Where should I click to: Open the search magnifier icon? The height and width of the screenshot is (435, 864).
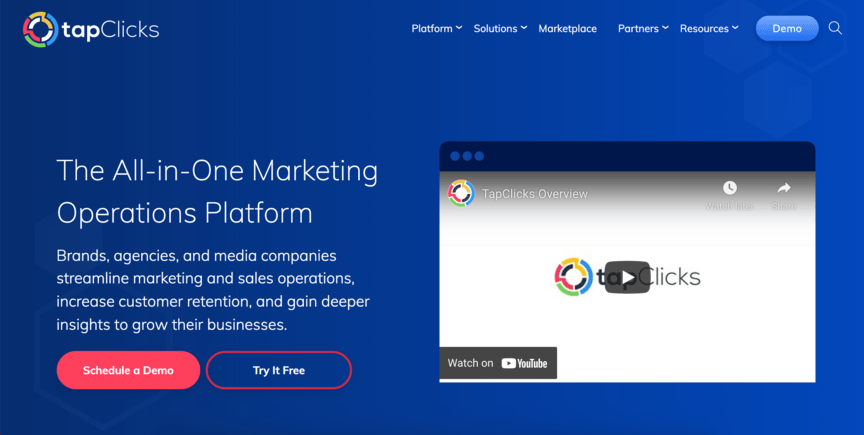[x=835, y=28]
